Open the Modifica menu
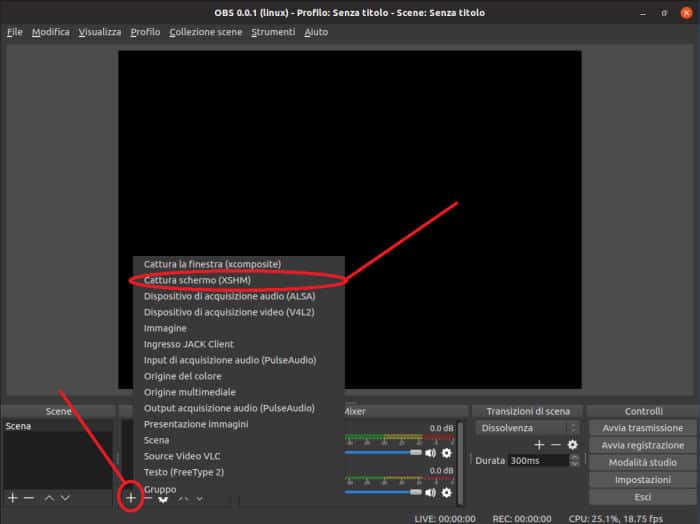 click(50, 32)
